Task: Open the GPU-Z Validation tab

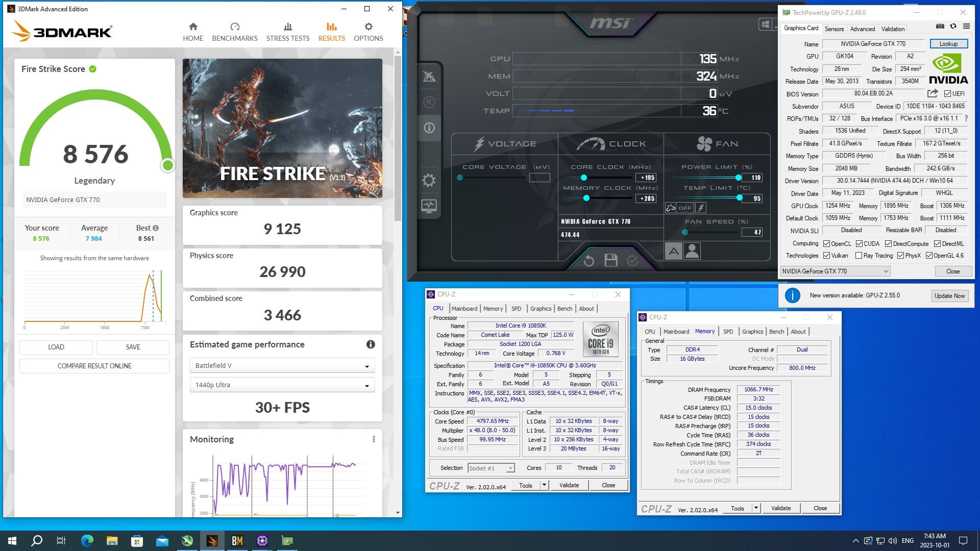Action: (x=893, y=29)
